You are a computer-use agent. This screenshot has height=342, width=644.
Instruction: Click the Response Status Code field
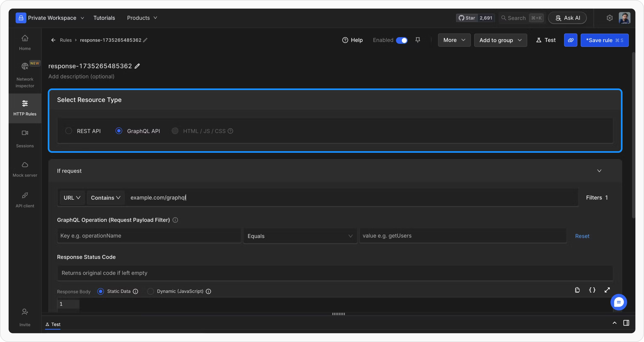pyautogui.click(x=335, y=273)
